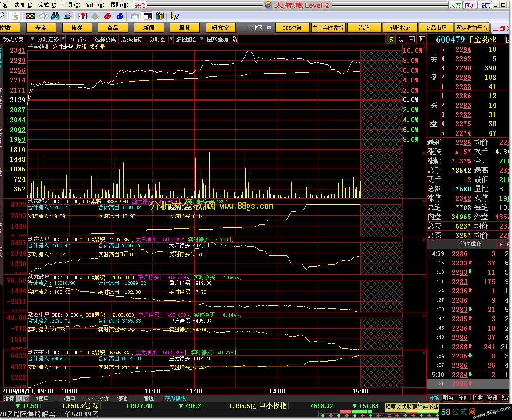This screenshot has width=512, height=420.
Task: Toggle the 现 display mode button
Action: [401, 39]
